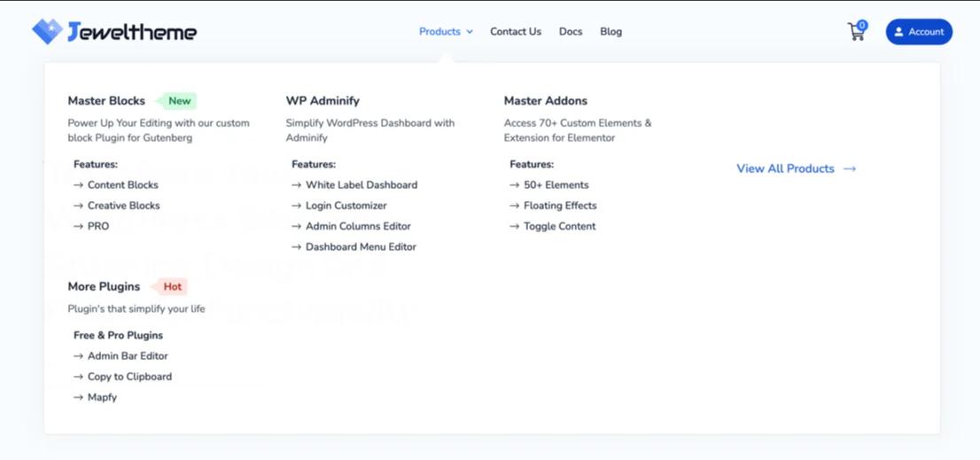Screen dimensions: 980x460
Task: Open the Master Addons product heading
Action: point(546,101)
